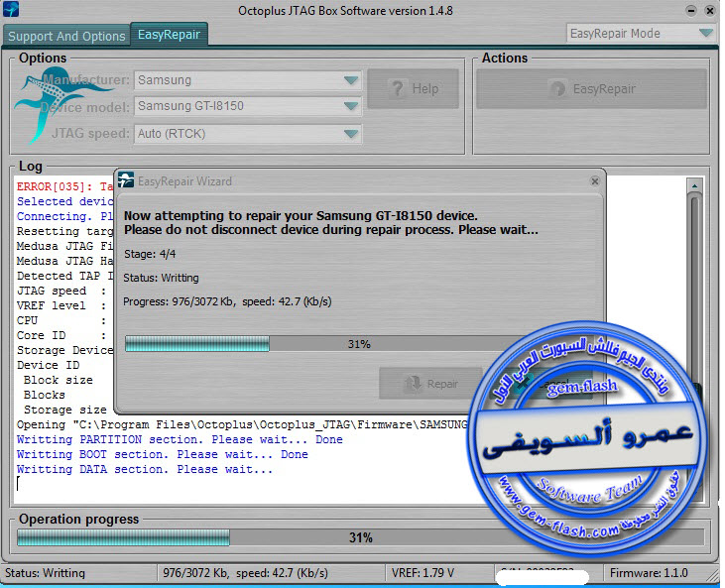Open the Device model dropdown Samsung GT-I8150
The height and width of the screenshot is (588, 725).
pos(248,106)
